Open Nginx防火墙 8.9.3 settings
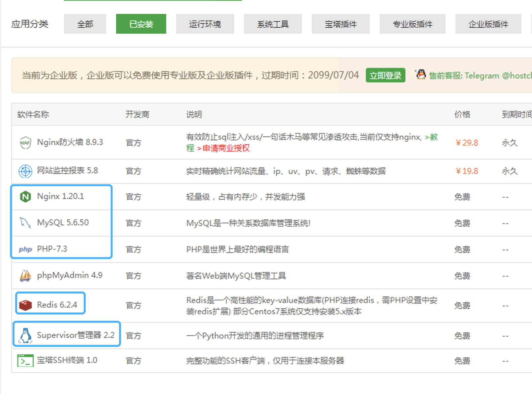Viewport: 532px width, 394px height. (x=70, y=142)
